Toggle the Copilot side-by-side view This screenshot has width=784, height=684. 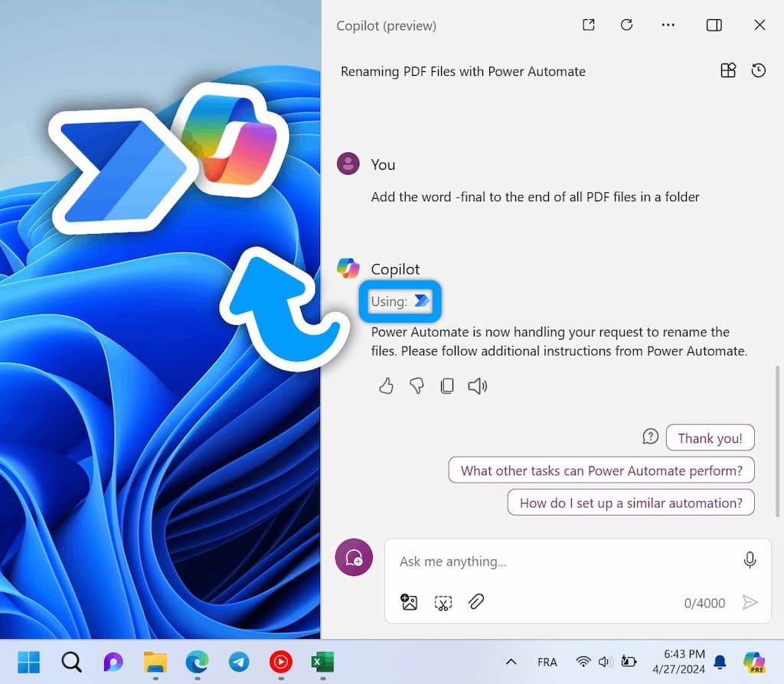coord(714,24)
